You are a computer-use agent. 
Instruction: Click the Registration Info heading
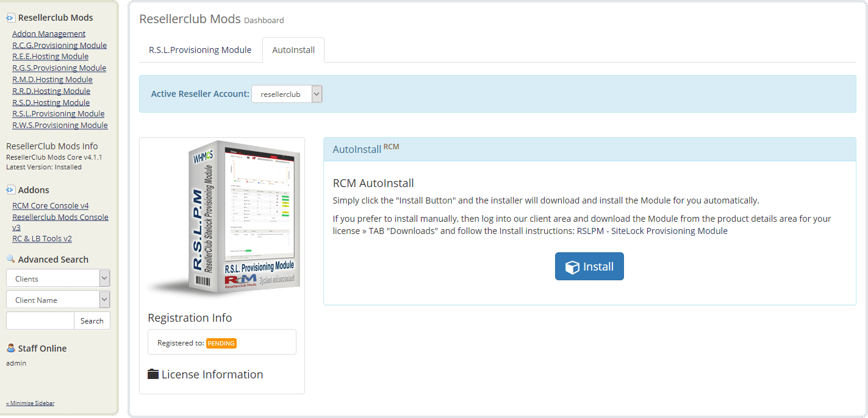tap(190, 317)
